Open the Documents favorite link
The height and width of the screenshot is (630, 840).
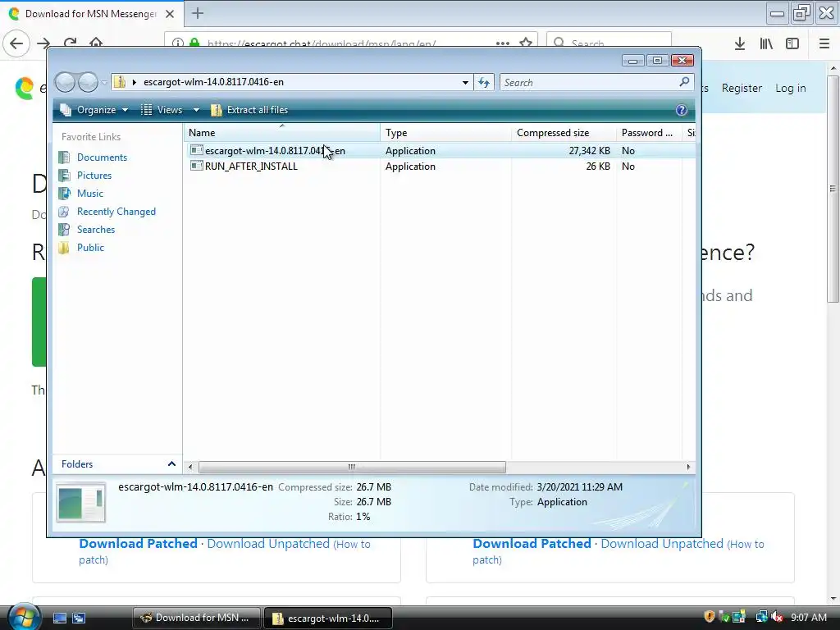[102, 157]
